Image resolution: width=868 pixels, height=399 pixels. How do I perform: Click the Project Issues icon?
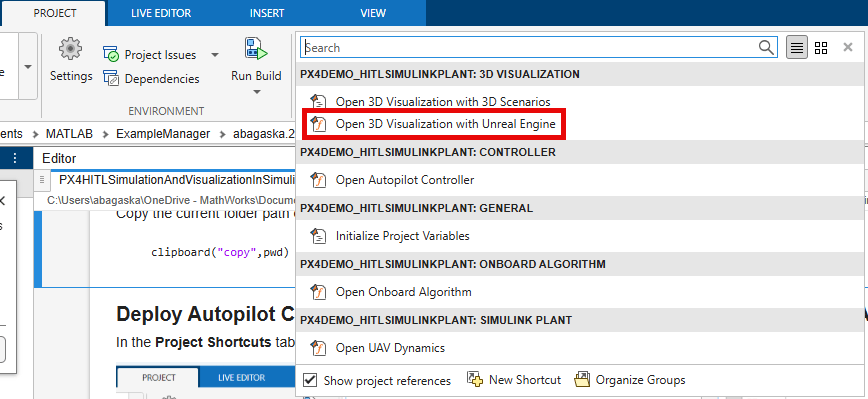pos(111,54)
